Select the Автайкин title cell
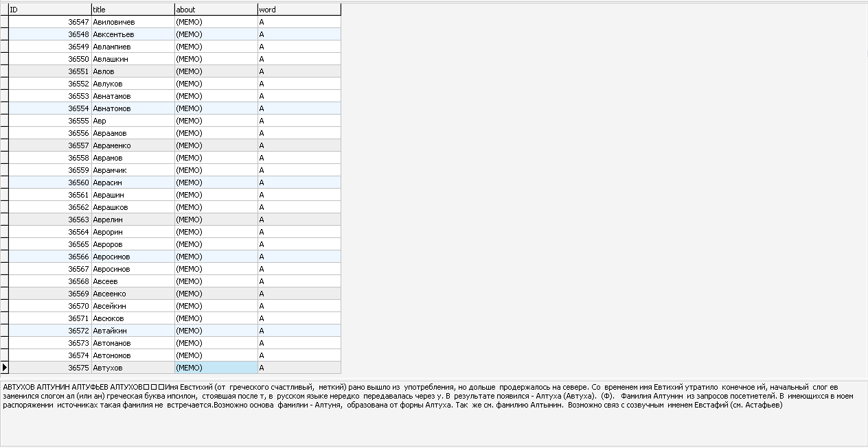The width and height of the screenshot is (868, 448). click(133, 331)
